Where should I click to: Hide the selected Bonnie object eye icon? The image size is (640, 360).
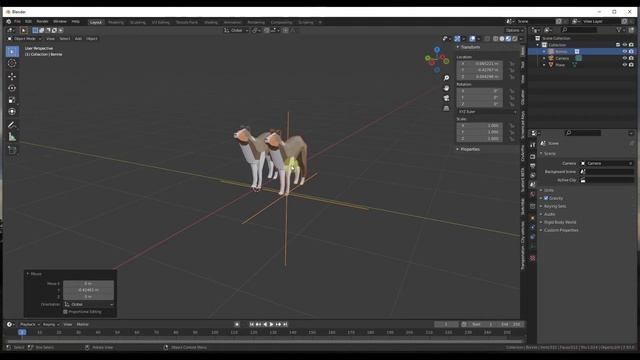624,51
